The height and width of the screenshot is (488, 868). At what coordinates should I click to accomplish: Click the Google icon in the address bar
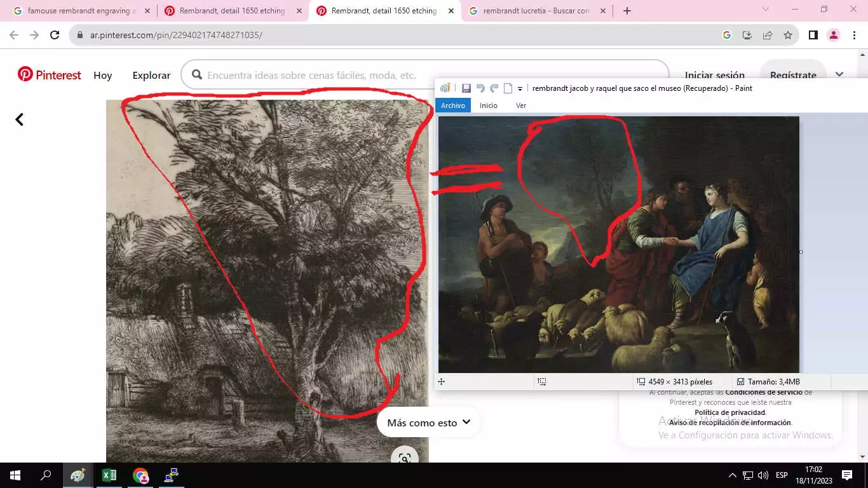pyautogui.click(x=727, y=35)
